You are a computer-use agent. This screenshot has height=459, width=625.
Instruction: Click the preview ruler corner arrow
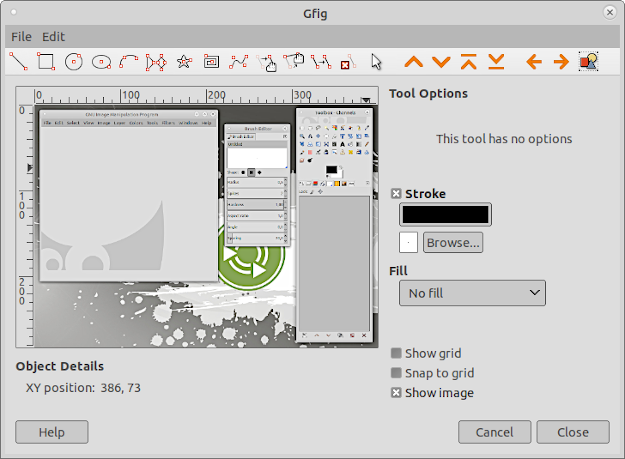point(366,100)
